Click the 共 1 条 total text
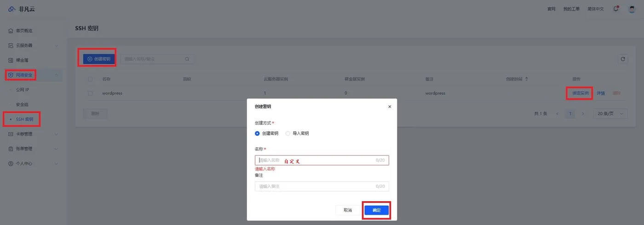The height and width of the screenshot is (225, 644). click(540, 114)
